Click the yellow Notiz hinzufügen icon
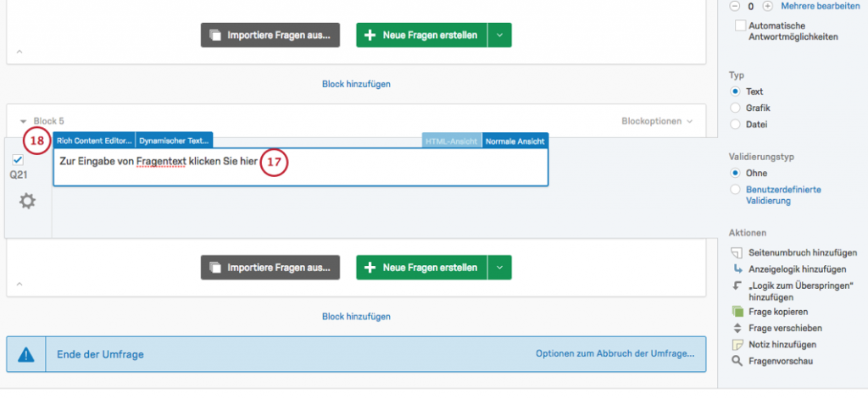 click(737, 345)
